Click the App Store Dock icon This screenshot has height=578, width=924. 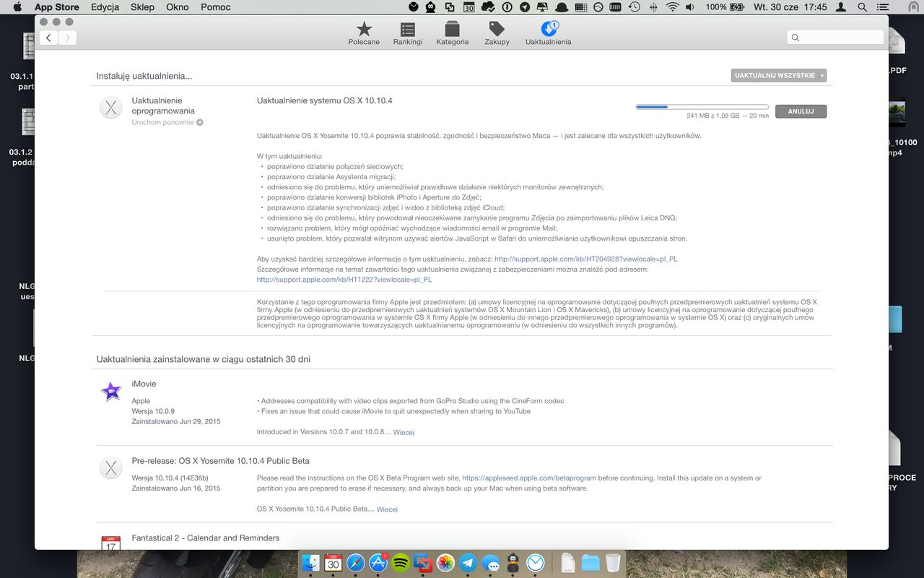378,563
